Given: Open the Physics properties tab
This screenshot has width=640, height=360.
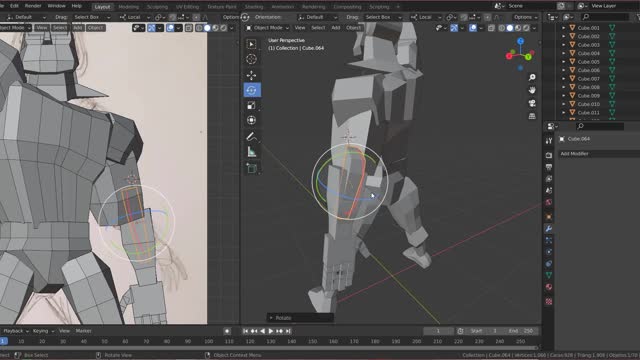Looking at the screenshot, I should (549, 252).
